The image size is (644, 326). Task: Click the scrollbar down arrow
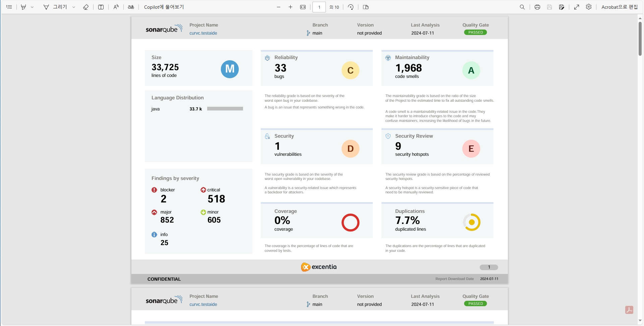640,321
